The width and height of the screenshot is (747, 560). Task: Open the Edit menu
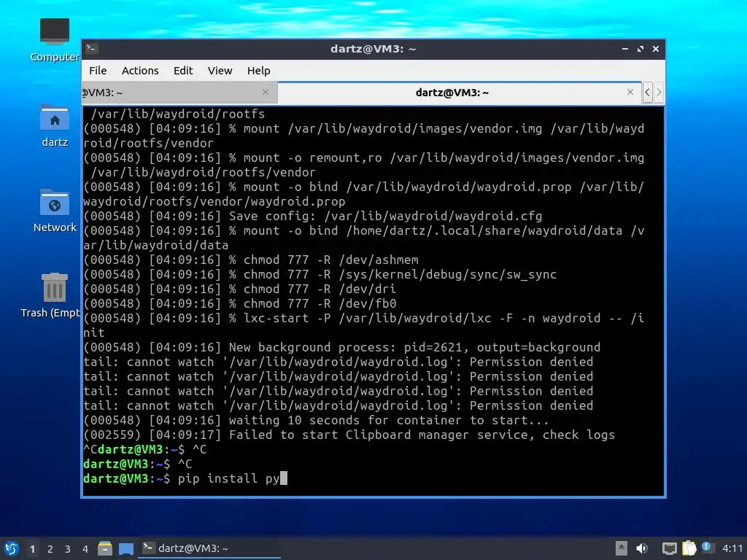click(x=183, y=71)
